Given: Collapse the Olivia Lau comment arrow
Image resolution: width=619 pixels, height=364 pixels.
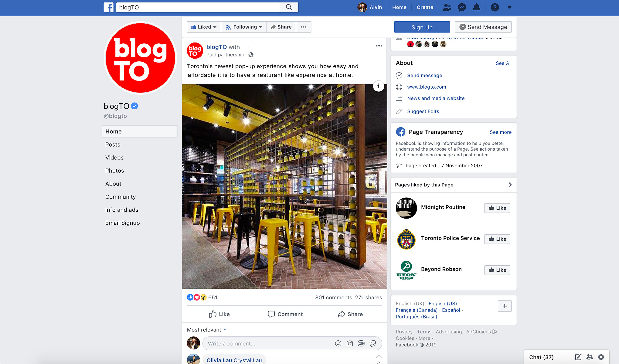Looking at the screenshot, I should pos(379,356).
